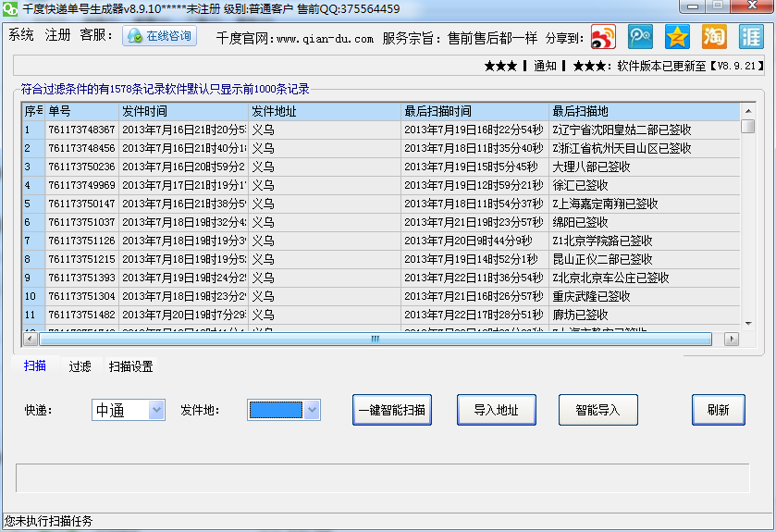The image size is (776, 532).
Task: Share to Sina Weibo icon
Action: (603, 37)
